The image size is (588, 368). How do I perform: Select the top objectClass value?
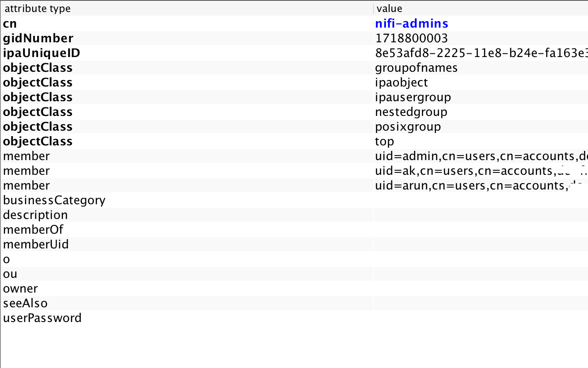pyautogui.click(x=384, y=141)
